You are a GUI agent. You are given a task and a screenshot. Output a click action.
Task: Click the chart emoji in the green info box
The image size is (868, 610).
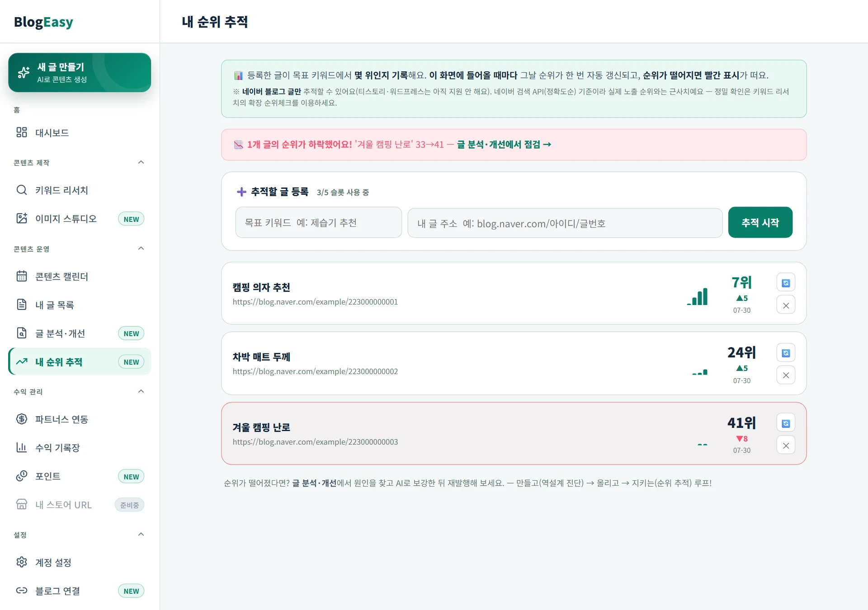(238, 75)
